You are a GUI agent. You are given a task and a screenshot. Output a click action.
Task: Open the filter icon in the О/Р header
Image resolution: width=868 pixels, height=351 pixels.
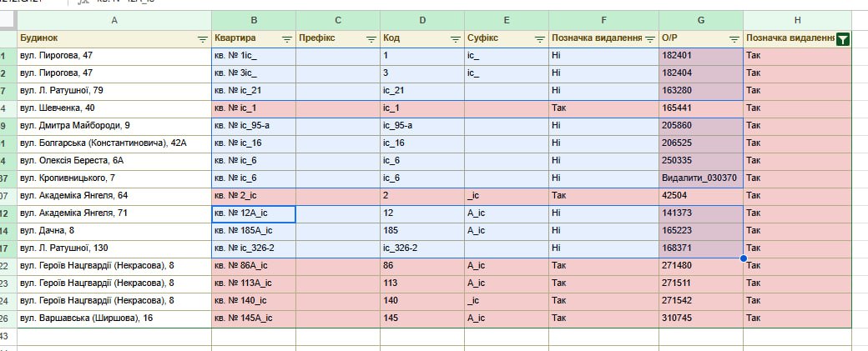point(734,38)
